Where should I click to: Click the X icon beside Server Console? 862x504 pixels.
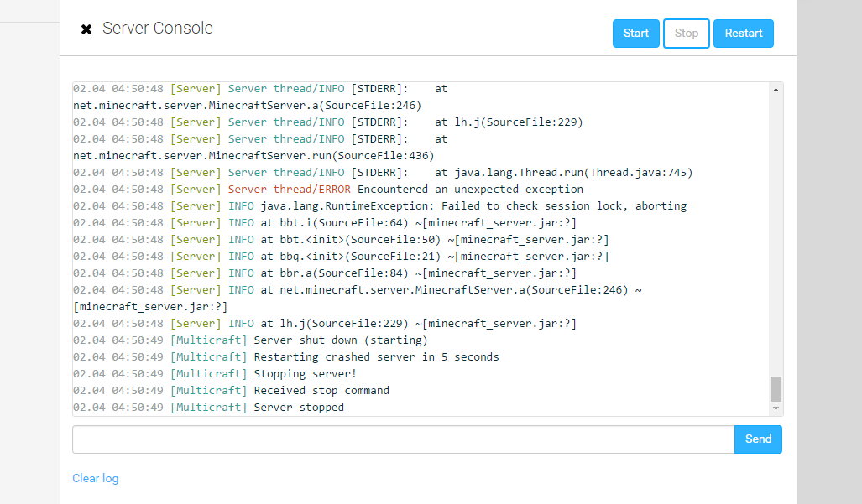[86, 29]
